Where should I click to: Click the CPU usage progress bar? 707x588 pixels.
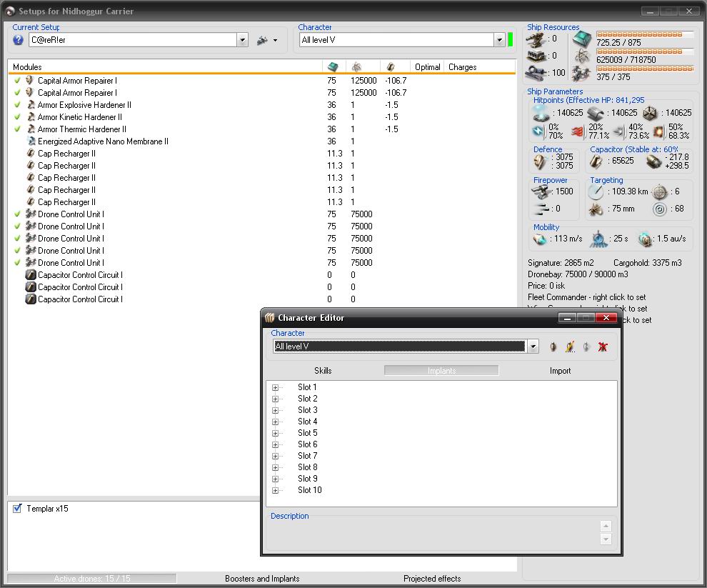[x=645, y=34]
